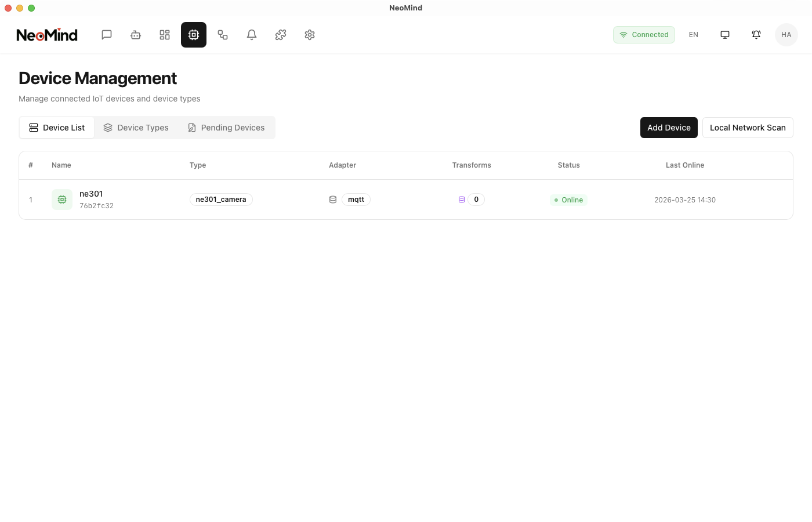Open the Pending Devices tab
Viewport: 812px width, 522px height.
(226, 128)
